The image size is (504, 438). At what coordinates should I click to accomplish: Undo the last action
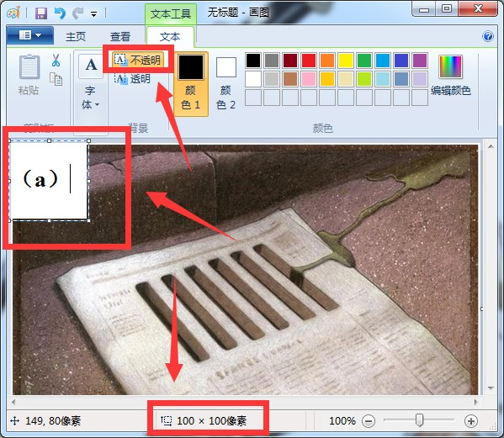60,13
